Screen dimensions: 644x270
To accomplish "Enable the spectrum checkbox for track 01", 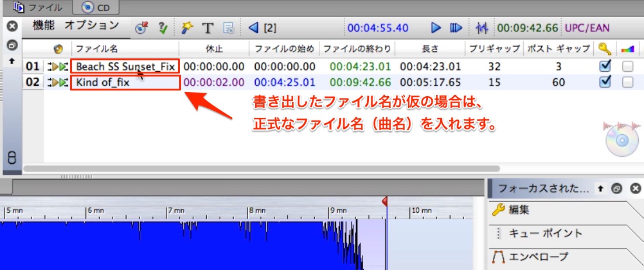I will (x=627, y=66).
